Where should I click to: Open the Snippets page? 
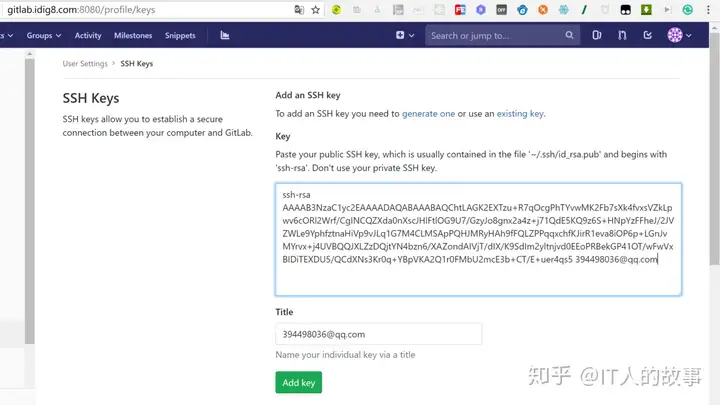(x=180, y=35)
